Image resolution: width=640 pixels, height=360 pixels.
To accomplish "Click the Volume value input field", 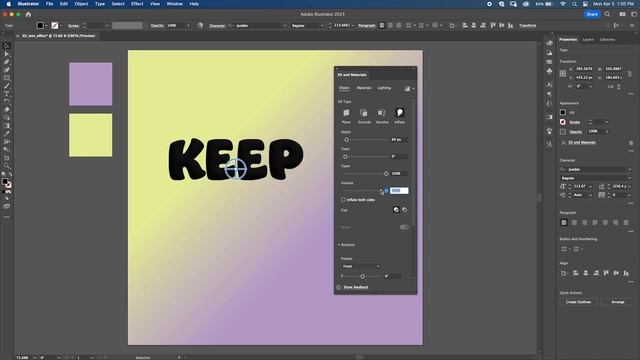I will pos(399,191).
